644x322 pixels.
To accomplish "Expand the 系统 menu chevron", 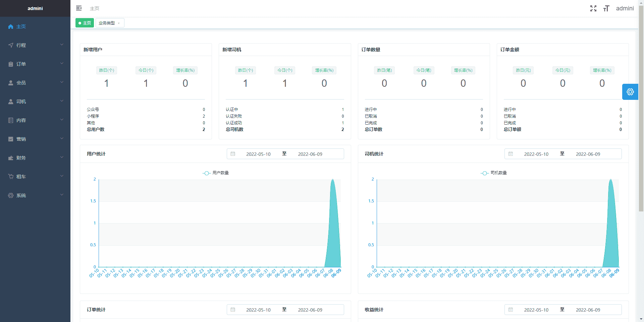I will (62, 195).
